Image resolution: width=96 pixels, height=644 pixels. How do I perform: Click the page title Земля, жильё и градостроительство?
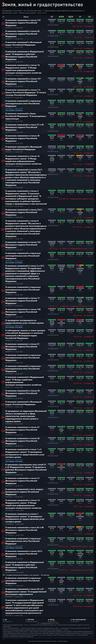(x=42, y=5)
